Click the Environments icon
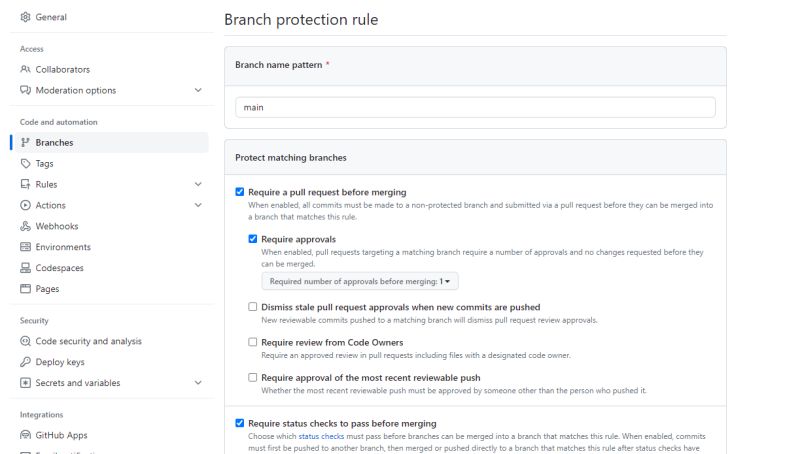Viewport: 800px width, 454px height. 26,247
